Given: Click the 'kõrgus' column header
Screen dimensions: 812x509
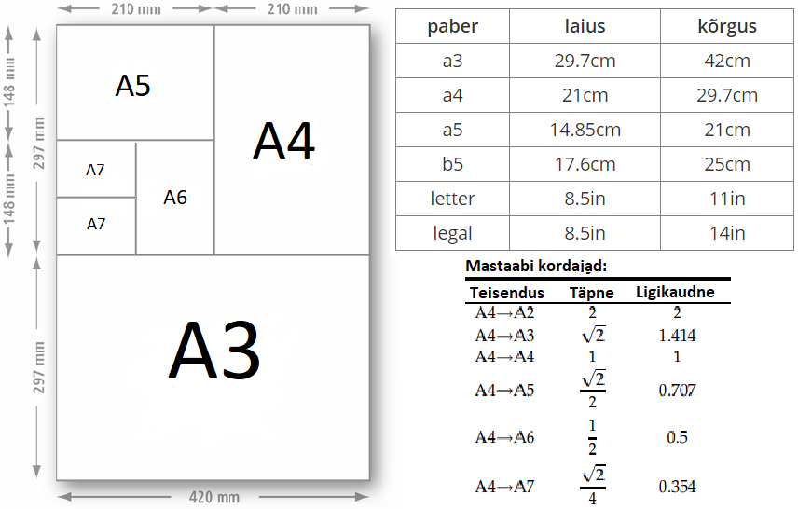Looking at the screenshot, I should [x=726, y=26].
